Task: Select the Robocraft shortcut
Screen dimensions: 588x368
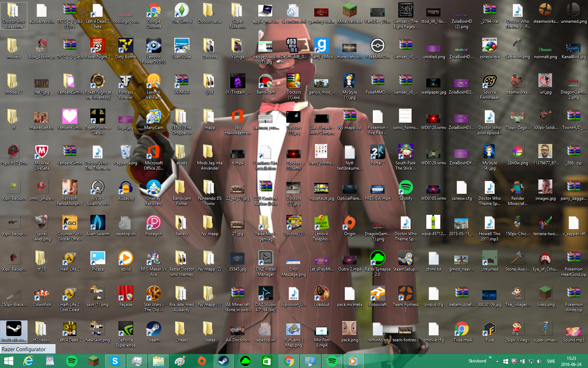Action: click(x=378, y=297)
